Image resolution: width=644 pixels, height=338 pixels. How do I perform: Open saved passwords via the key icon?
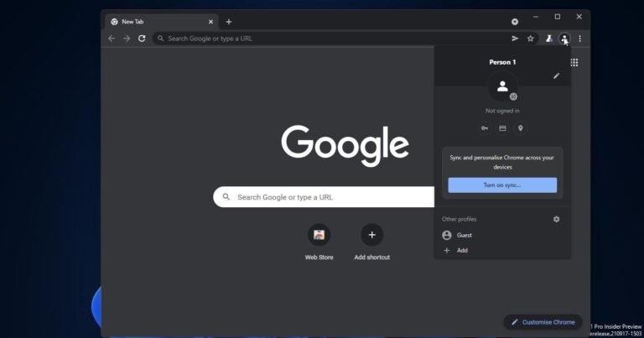pyautogui.click(x=485, y=128)
